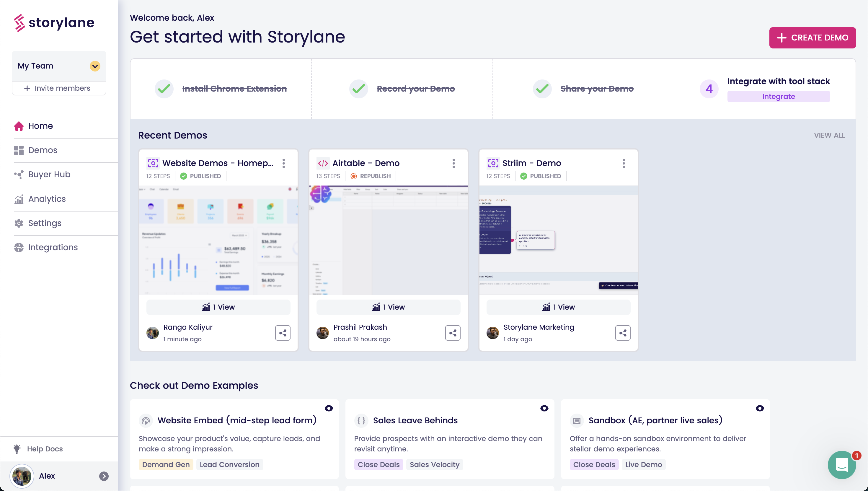The height and width of the screenshot is (491, 868).
Task: Click the share icon on Airtable demo card
Action: (453, 333)
